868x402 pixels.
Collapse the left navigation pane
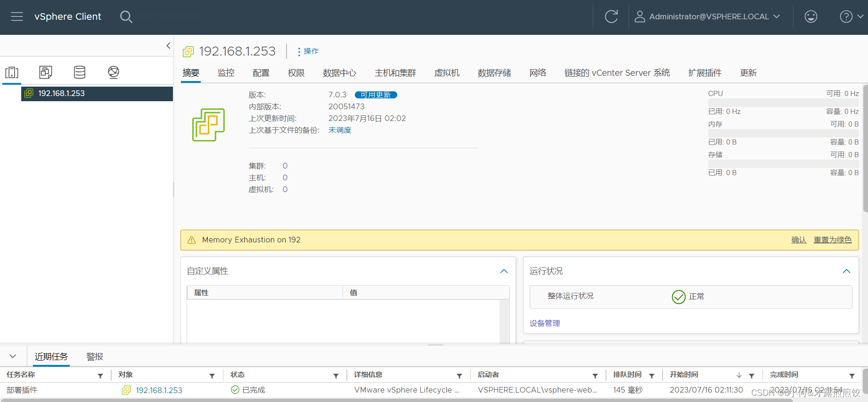click(x=168, y=46)
